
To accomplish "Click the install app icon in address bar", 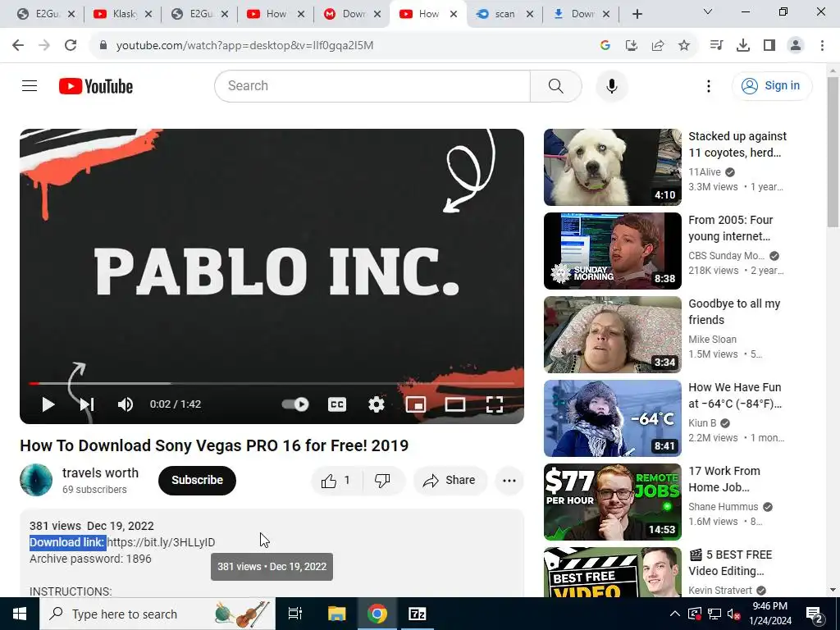I will [x=632, y=46].
